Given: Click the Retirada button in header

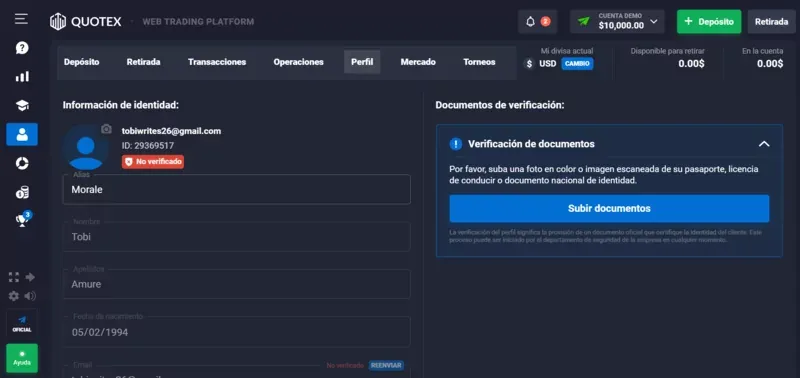Looking at the screenshot, I should [x=771, y=21].
